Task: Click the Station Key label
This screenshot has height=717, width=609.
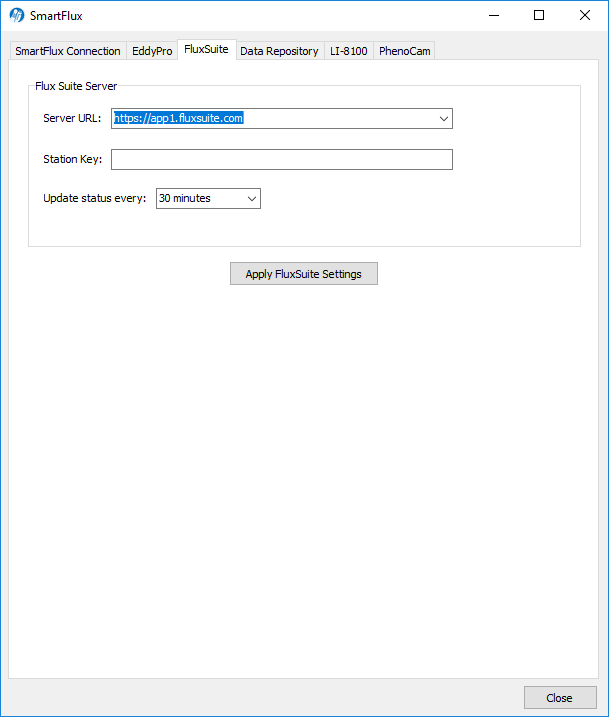Action: pos(72,159)
